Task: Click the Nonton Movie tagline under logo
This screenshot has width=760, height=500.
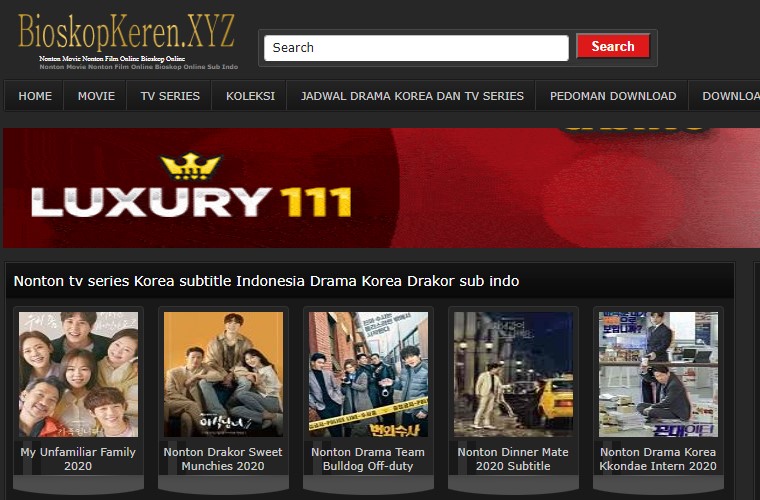Action: pos(139,62)
